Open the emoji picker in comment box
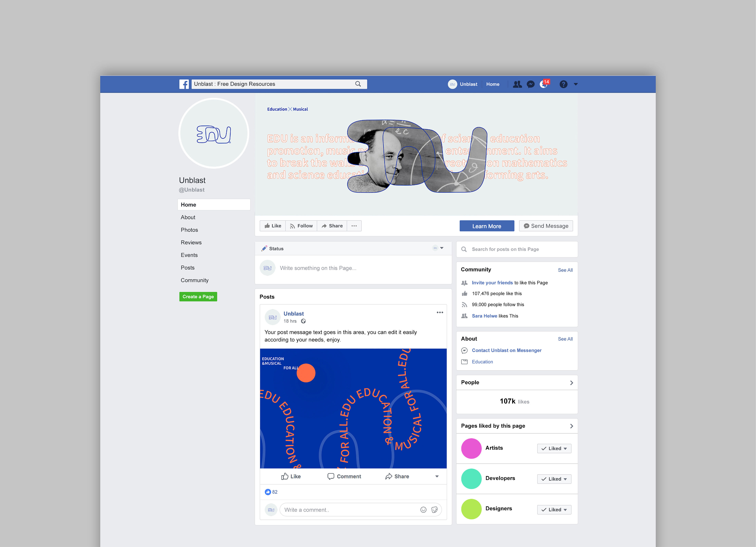The width and height of the screenshot is (756, 547). click(x=423, y=510)
